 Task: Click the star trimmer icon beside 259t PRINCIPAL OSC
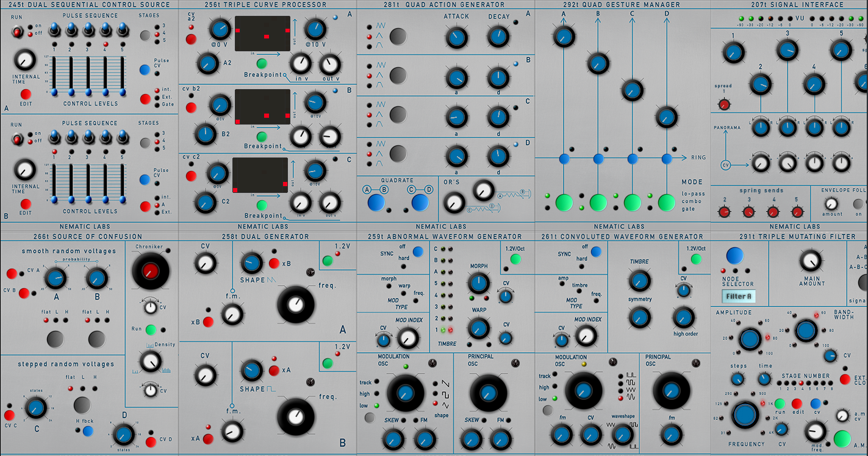[x=516, y=363]
